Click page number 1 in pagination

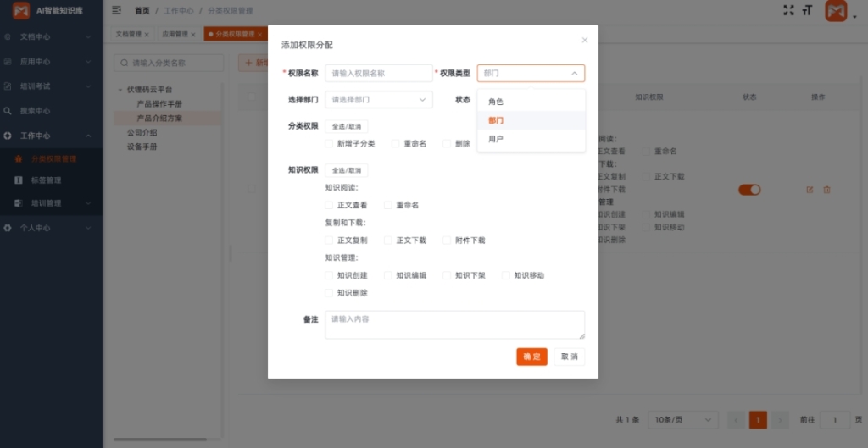coord(758,420)
